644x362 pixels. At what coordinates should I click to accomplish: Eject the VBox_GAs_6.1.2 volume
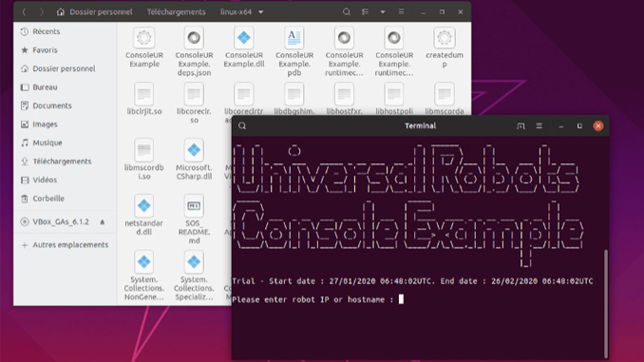(103, 222)
